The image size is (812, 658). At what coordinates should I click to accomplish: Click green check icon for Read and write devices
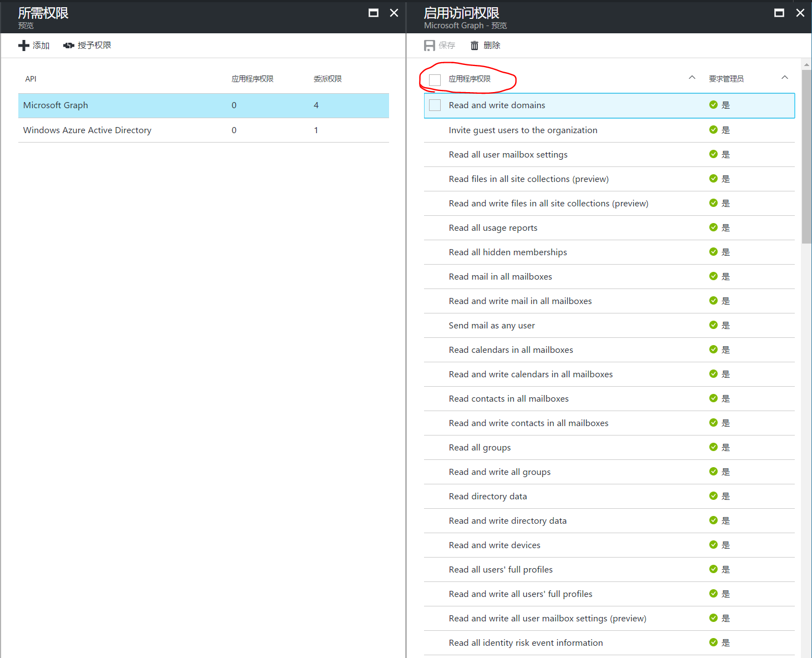point(713,544)
